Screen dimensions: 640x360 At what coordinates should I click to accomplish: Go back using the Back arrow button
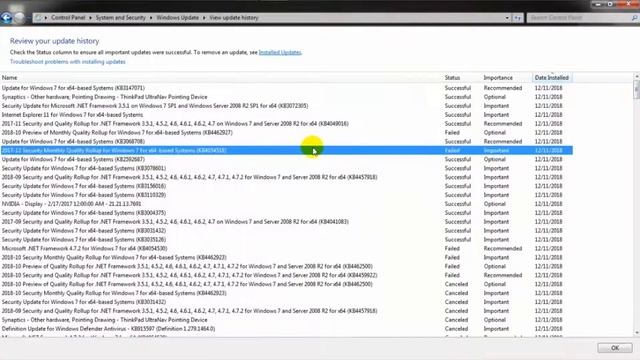(x=6, y=18)
